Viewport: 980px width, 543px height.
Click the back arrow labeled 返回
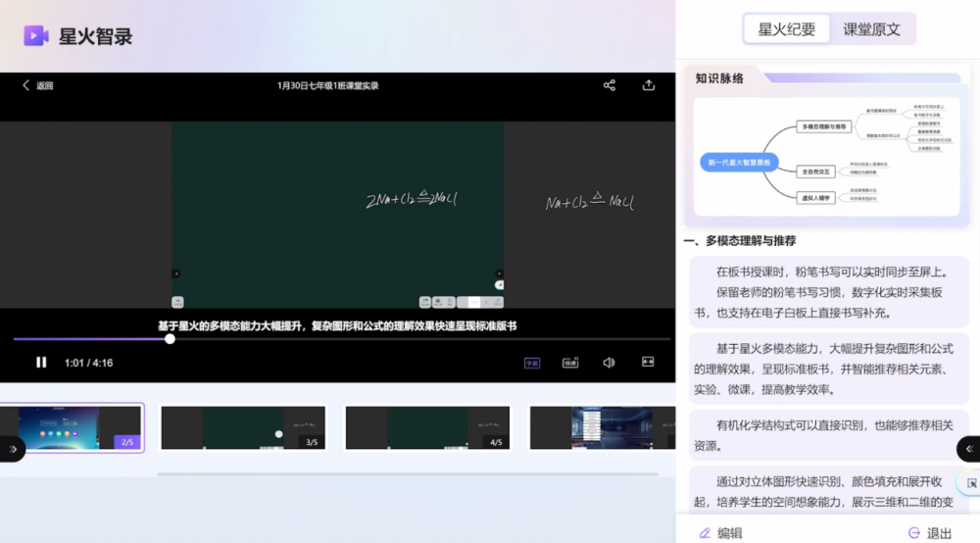[37, 85]
